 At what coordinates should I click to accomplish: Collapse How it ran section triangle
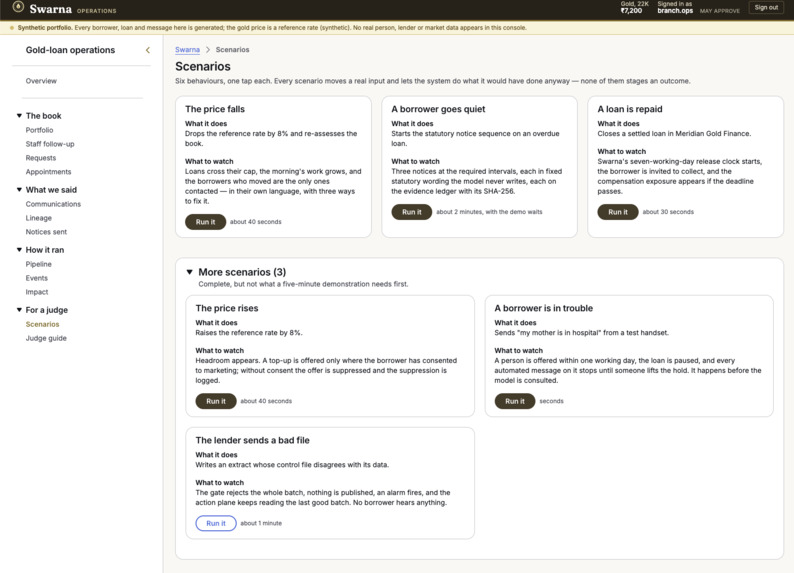pos(19,250)
